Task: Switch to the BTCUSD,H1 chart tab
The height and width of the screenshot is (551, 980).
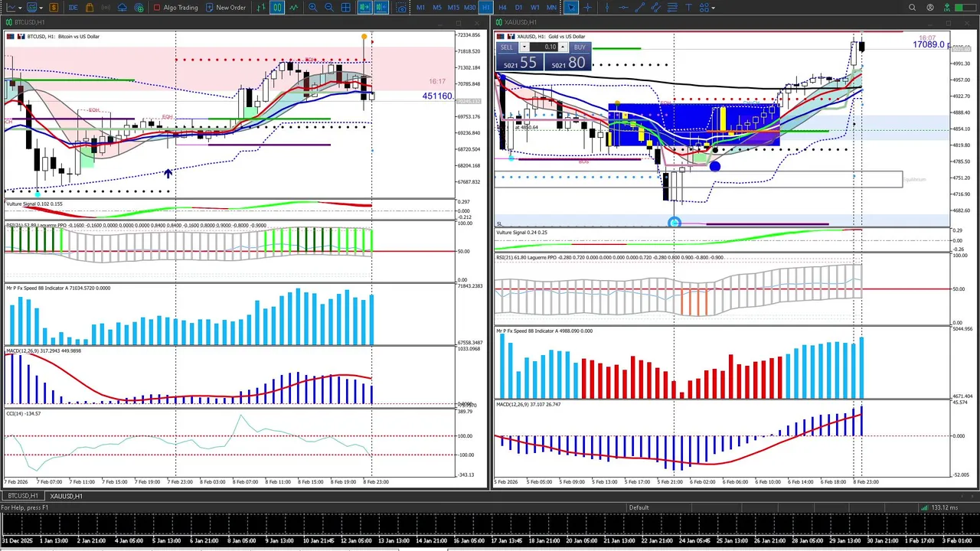Action: [23, 496]
